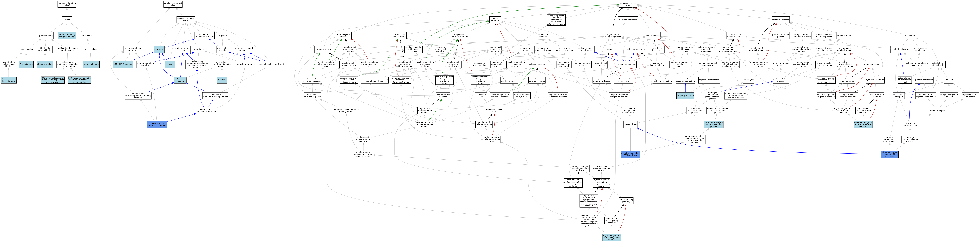Click the 'proteolysis' node
This screenshot has width=980, height=242.
click(x=749, y=80)
